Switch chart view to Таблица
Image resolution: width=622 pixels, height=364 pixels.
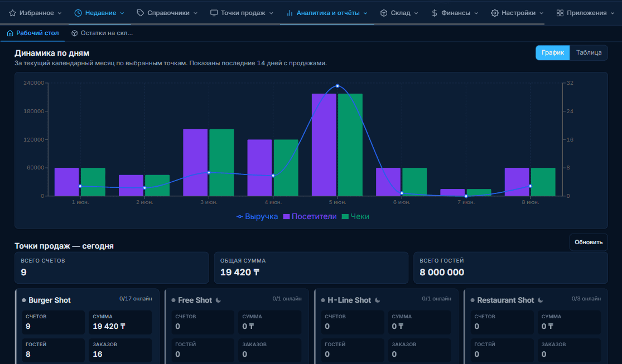tap(589, 53)
